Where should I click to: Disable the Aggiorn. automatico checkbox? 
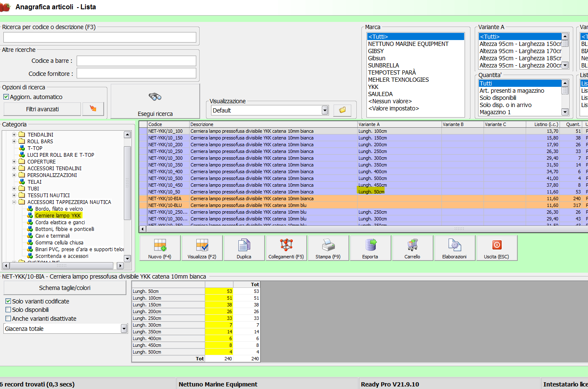(x=6, y=97)
